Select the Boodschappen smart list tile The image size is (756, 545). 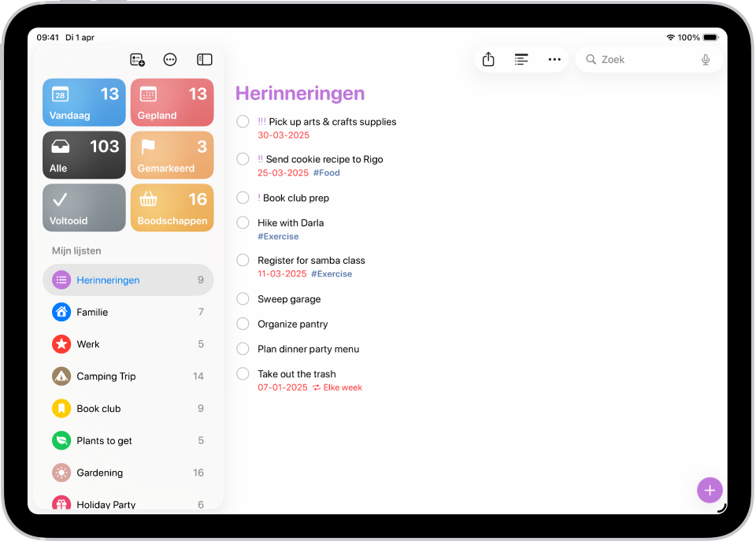tap(172, 207)
